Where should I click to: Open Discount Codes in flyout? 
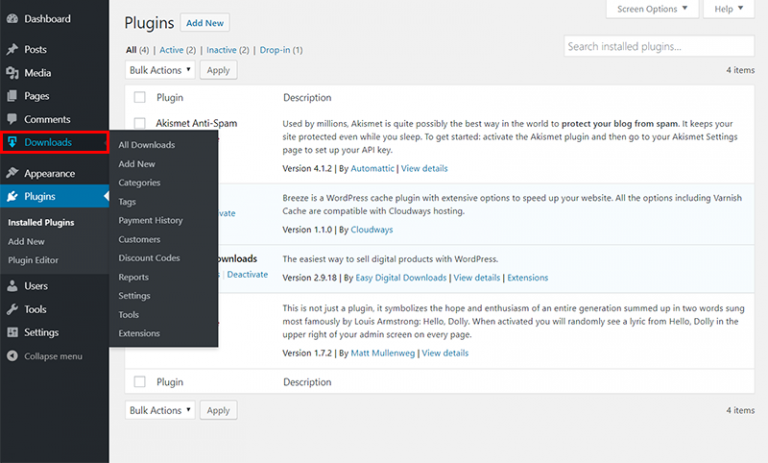(x=149, y=258)
